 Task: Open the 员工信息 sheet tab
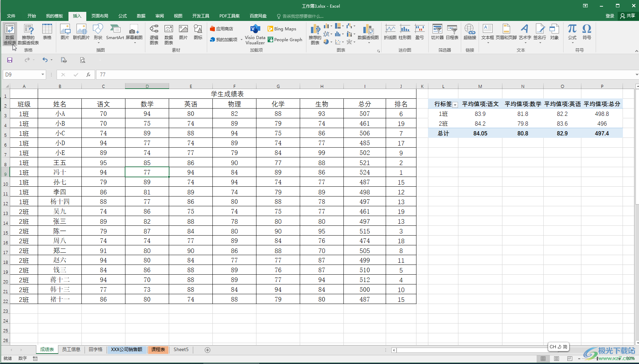pos(71,349)
